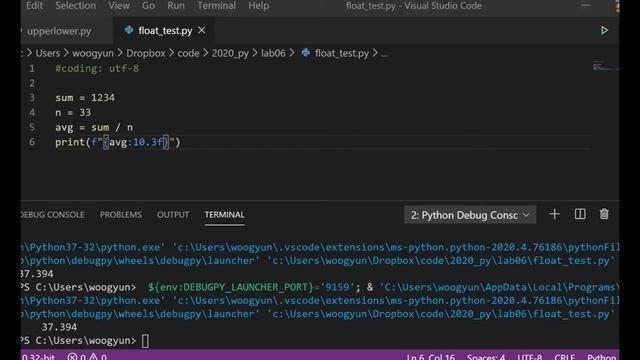Viewport: 640px width, 360px height.
Task: Open the View menu
Action: [x=119, y=6]
